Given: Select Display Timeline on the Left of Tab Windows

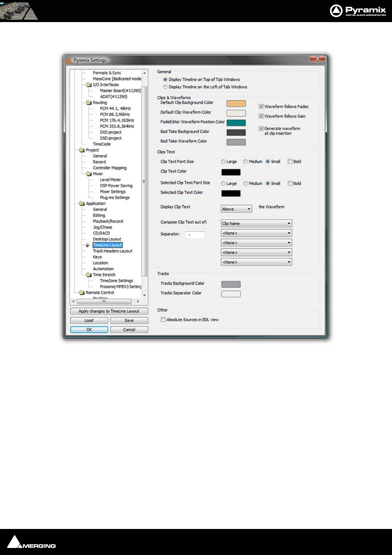Looking at the screenshot, I should pyautogui.click(x=165, y=87).
